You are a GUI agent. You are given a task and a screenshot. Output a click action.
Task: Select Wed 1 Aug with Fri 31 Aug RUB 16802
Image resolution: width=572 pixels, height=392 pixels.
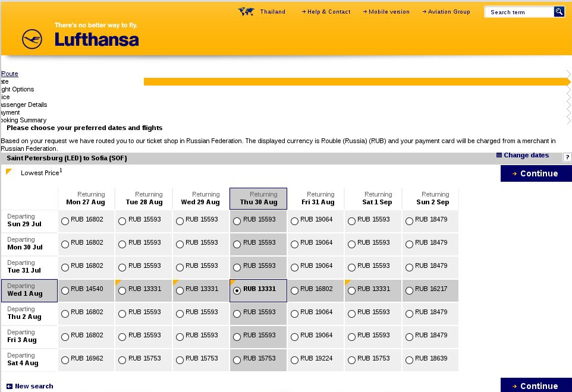pos(294,290)
